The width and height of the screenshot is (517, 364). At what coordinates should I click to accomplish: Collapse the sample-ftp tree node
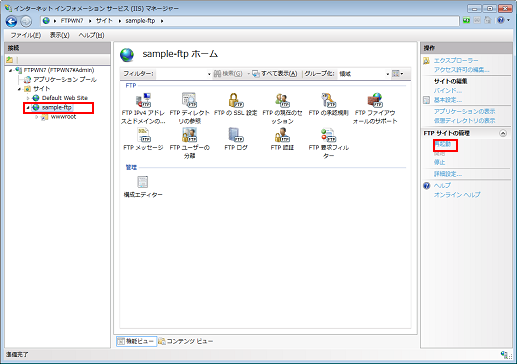coord(28,108)
